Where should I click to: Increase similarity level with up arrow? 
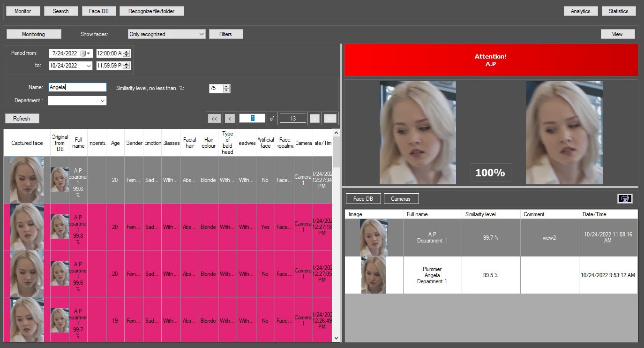[227, 86]
